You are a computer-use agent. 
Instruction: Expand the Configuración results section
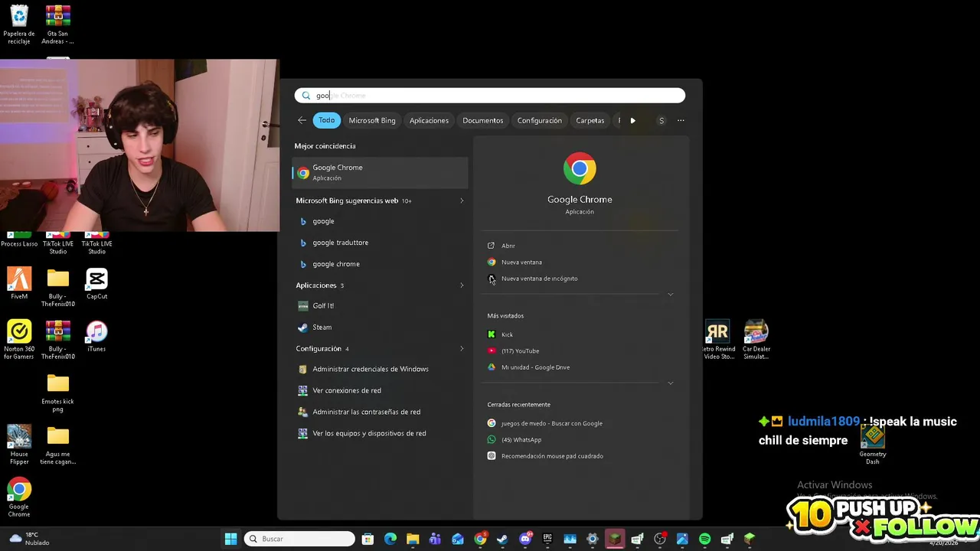[462, 349]
